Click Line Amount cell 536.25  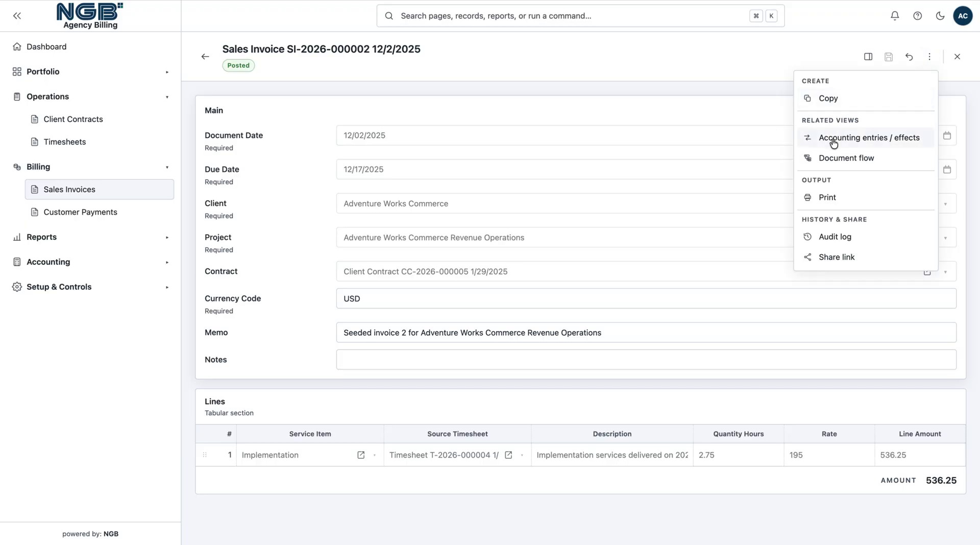[920, 455]
